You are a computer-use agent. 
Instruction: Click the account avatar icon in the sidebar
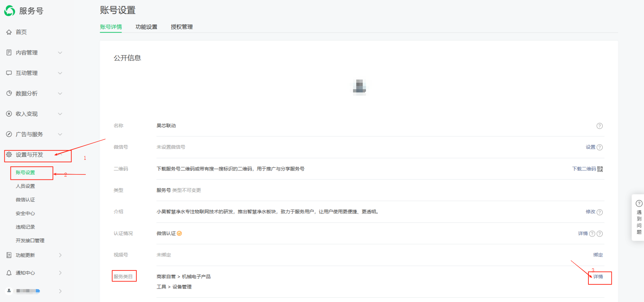[9, 291]
